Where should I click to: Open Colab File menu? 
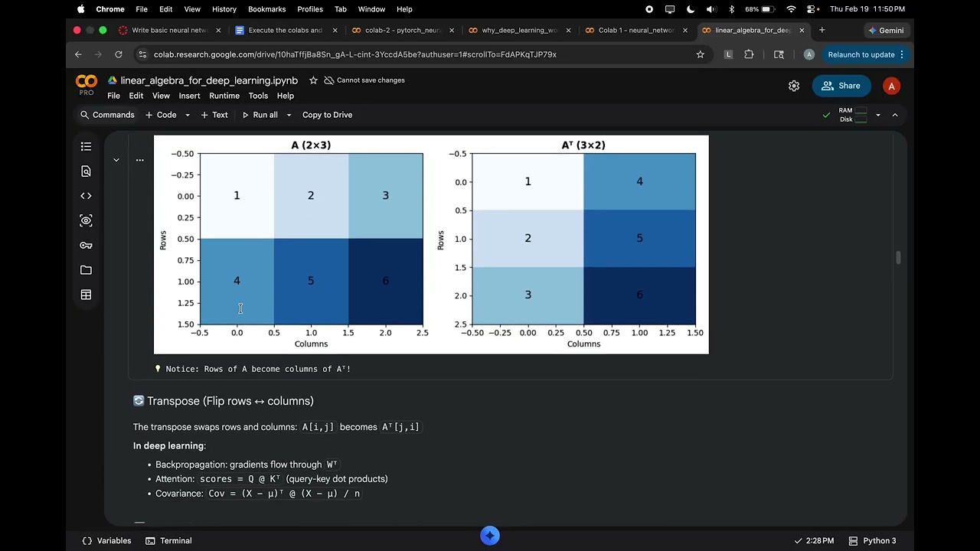point(113,96)
